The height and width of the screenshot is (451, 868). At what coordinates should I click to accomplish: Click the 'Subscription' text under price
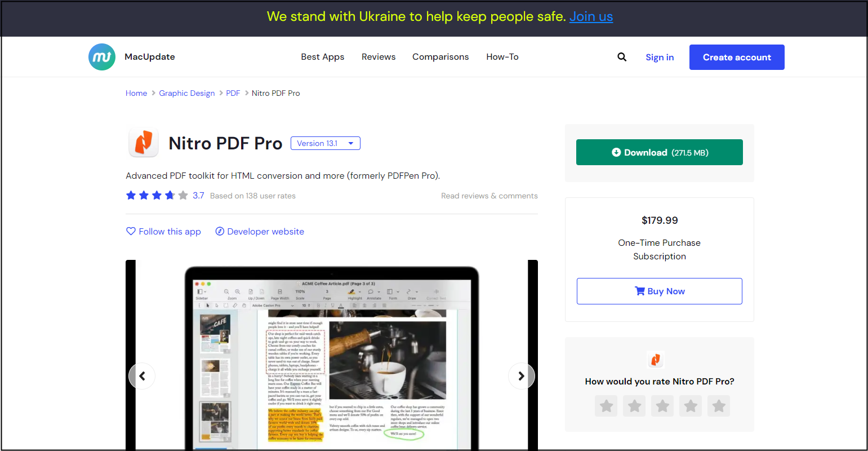pos(660,257)
